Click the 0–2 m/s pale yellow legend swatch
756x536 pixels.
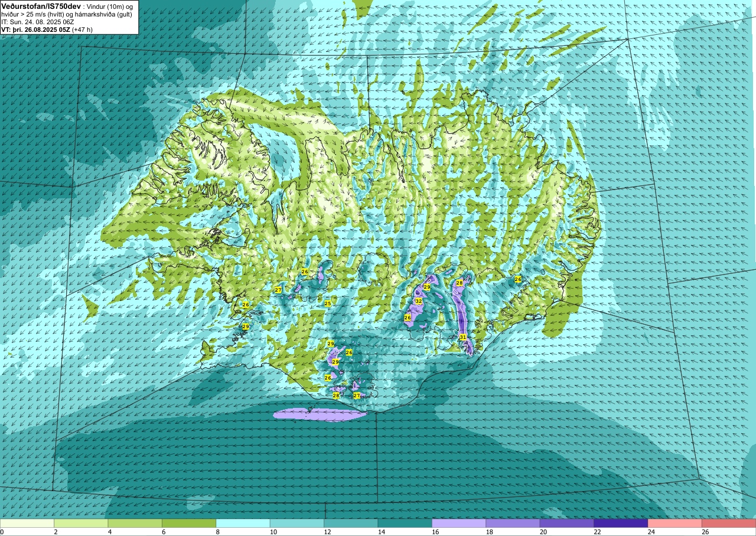(27, 523)
